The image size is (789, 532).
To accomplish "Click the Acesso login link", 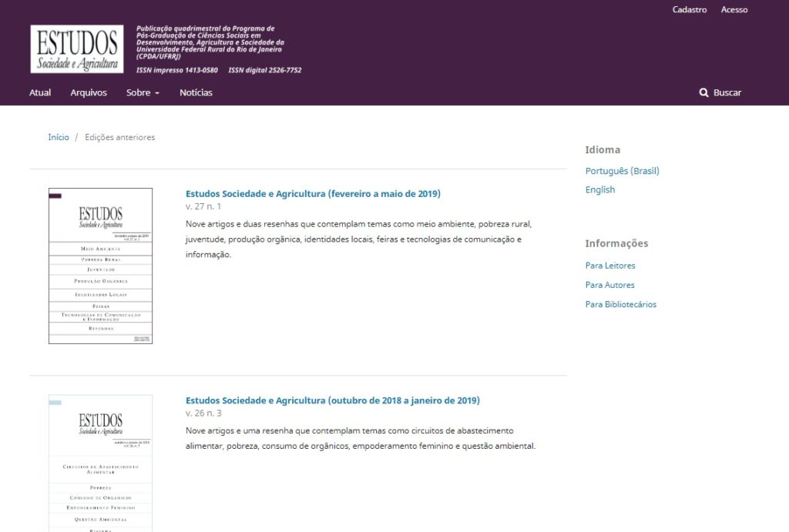I will (x=734, y=10).
